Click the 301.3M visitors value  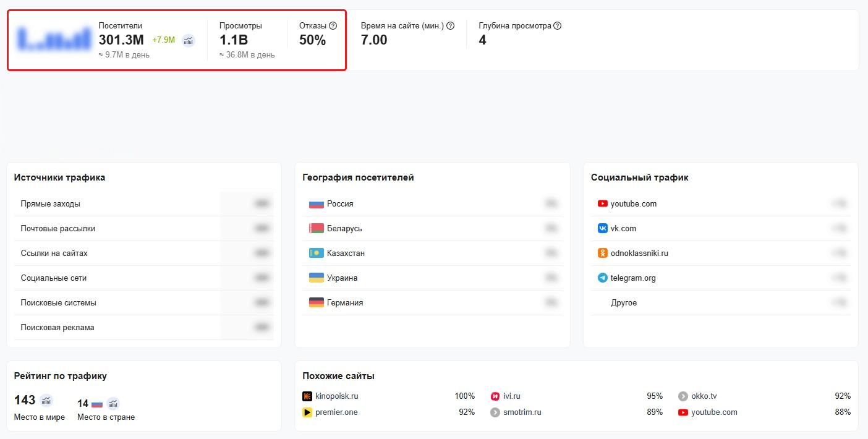(x=121, y=40)
